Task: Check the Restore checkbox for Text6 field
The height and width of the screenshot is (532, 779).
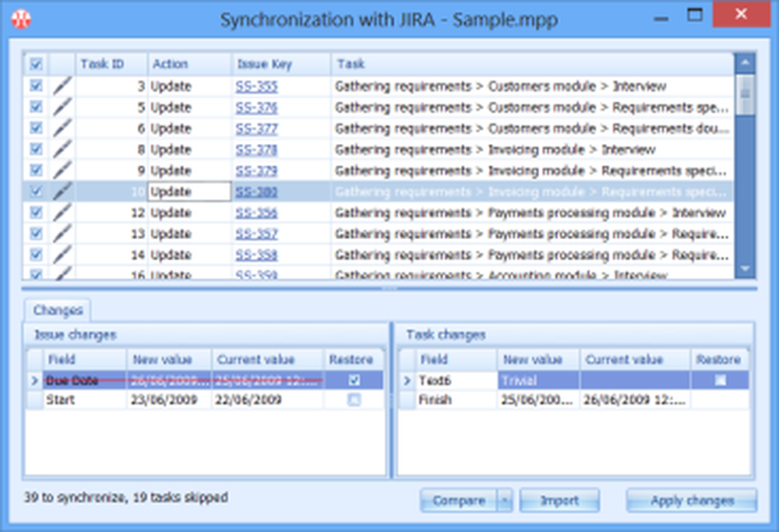Action: (720, 380)
